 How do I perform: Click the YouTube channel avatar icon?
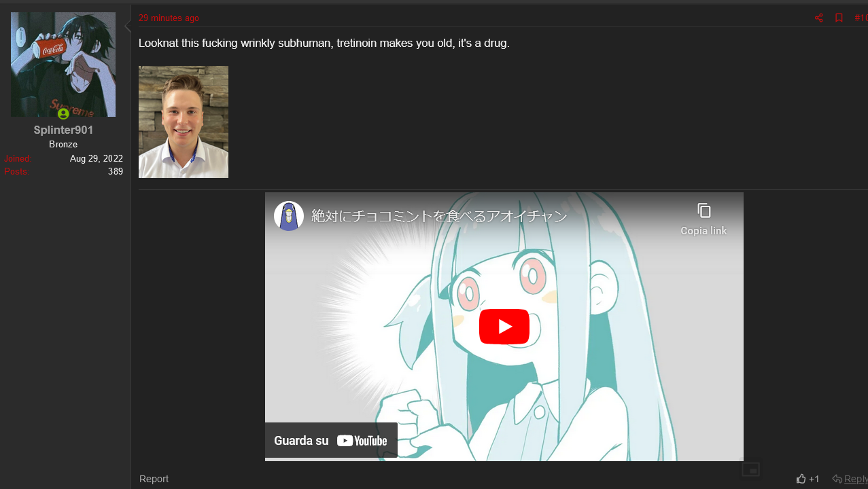[289, 216]
